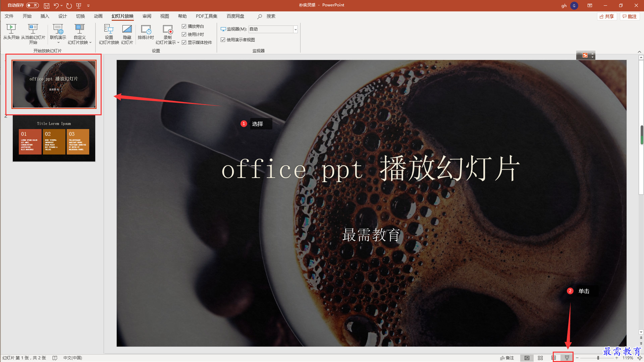Open PDF工具集 tab
The width and height of the screenshot is (644, 362).
click(207, 16)
